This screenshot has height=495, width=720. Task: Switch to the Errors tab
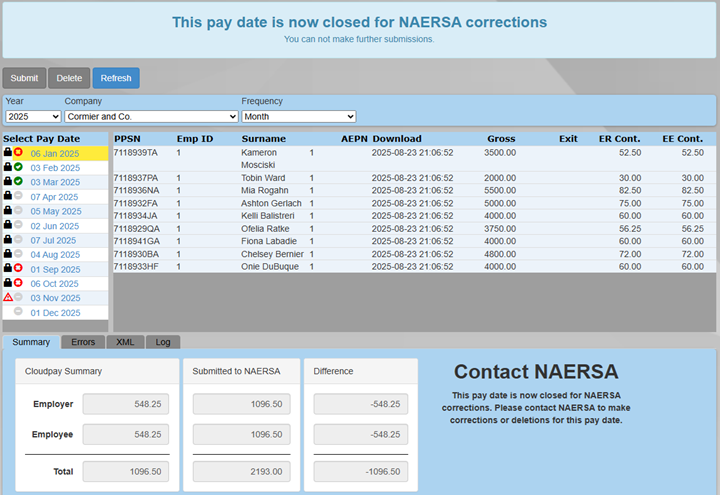pos(83,342)
